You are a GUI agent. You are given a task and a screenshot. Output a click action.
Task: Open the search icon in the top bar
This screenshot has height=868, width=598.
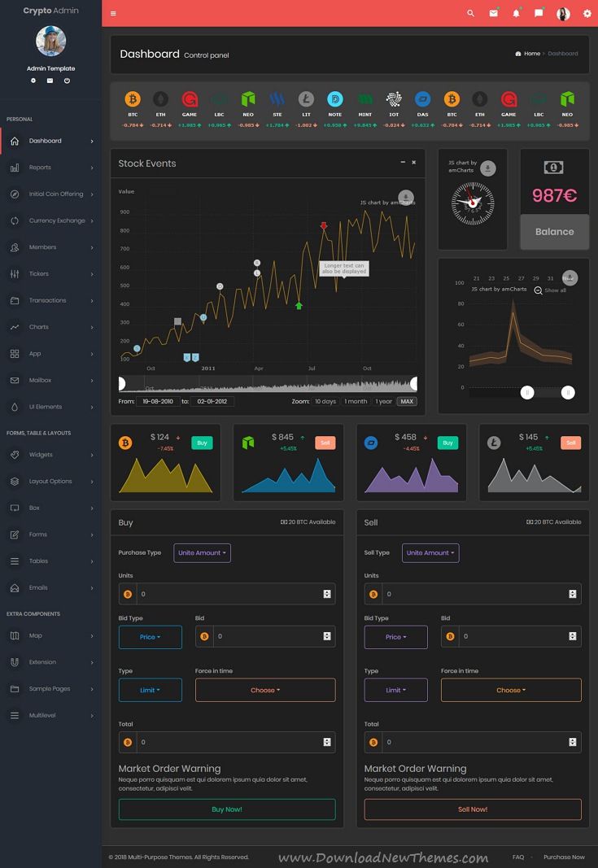pos(470,13)
